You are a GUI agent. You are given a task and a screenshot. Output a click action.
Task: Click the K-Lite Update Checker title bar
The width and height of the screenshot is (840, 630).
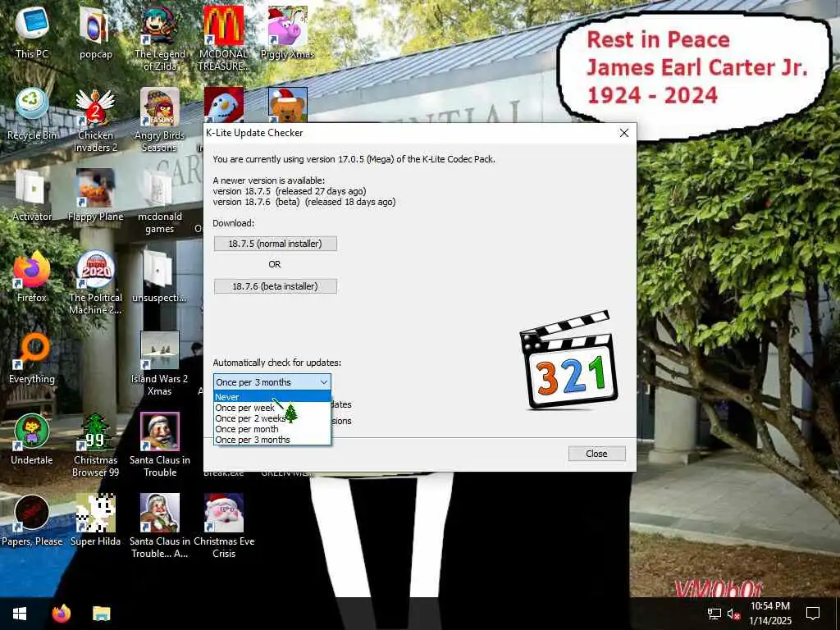(x=407, y=133)
